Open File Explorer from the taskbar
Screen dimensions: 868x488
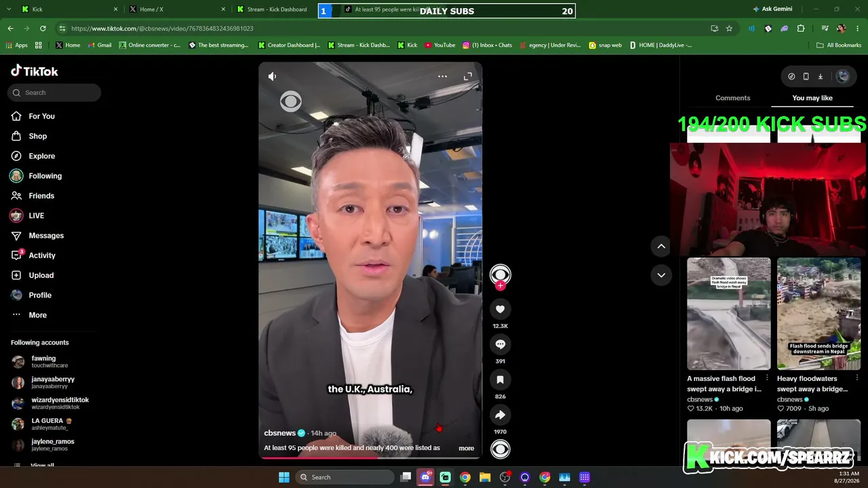(x=485, y=477)
